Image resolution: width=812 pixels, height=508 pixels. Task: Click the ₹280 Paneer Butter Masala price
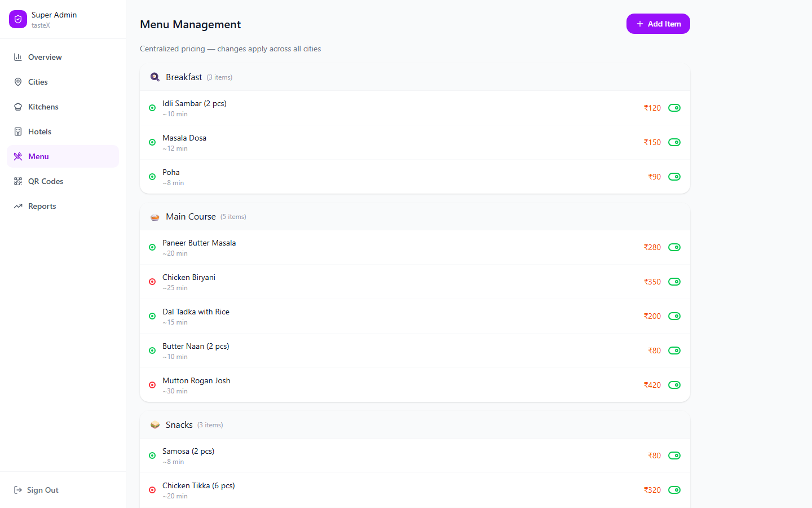(652, 247)
